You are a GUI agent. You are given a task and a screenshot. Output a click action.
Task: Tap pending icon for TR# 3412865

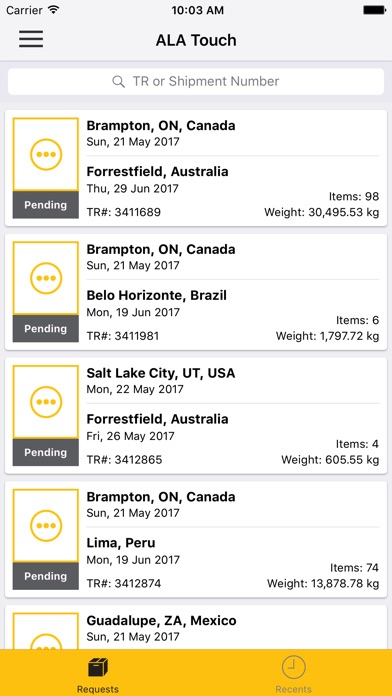pyautogui.click(x=46, y=402)
